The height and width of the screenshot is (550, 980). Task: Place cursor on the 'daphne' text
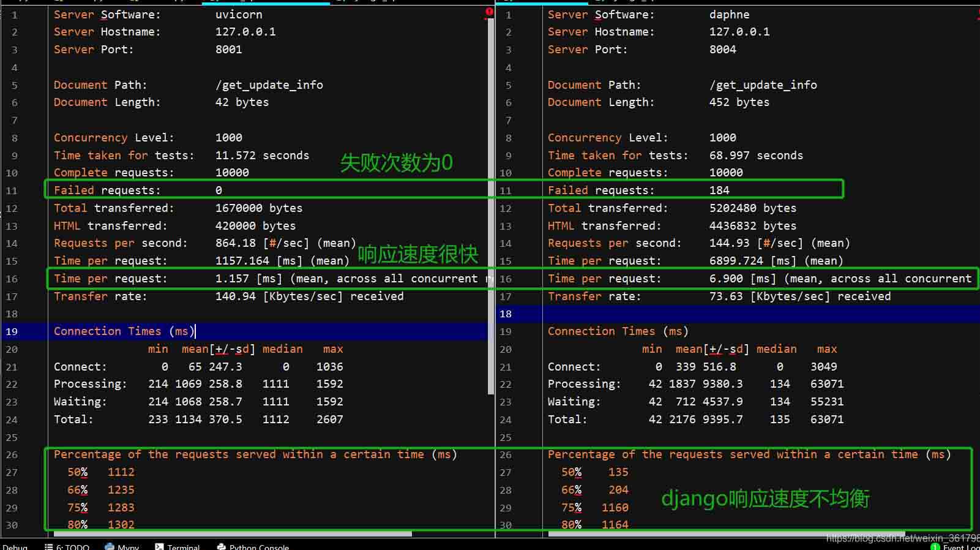pyautogui.click(x=729, y=14)
